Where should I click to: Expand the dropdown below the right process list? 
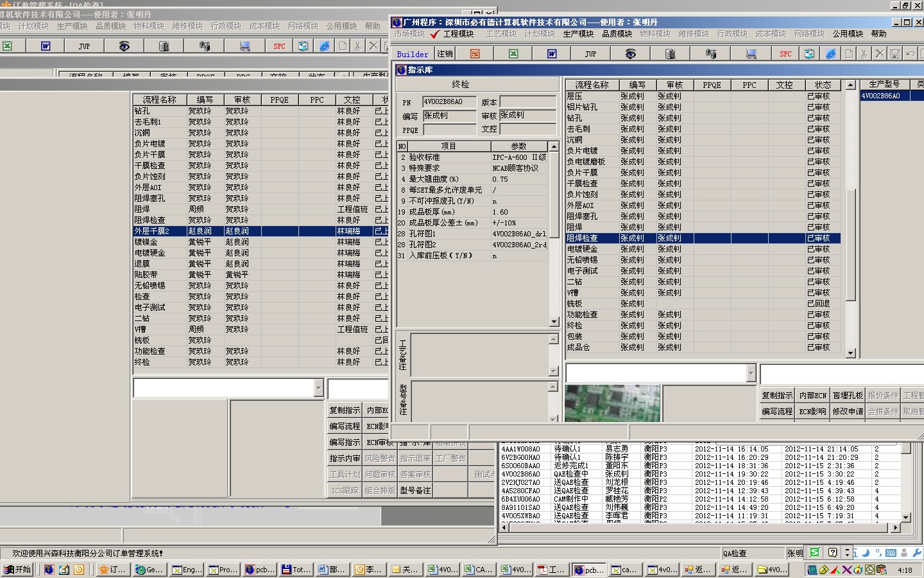tap(751, 373)
